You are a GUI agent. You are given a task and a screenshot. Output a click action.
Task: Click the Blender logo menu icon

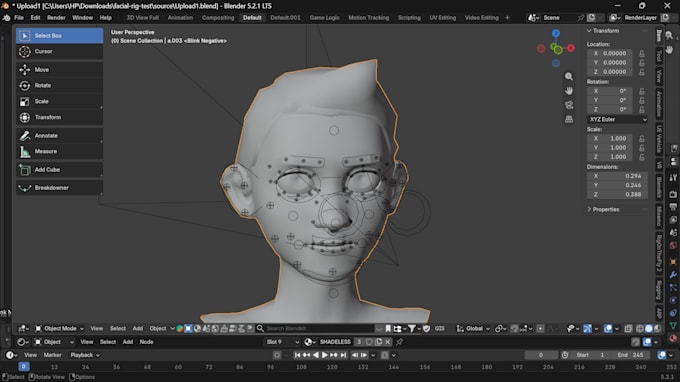[x=6, y=18]
